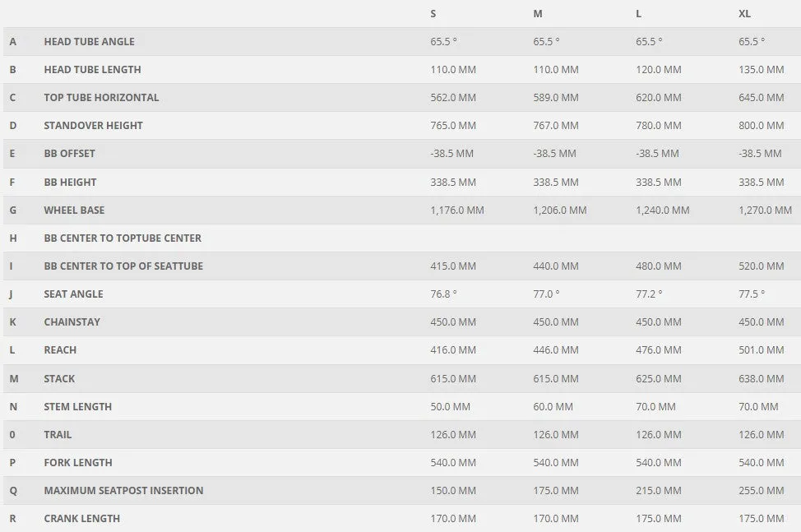Select the STEM LENGTH row label

[77, 407]
